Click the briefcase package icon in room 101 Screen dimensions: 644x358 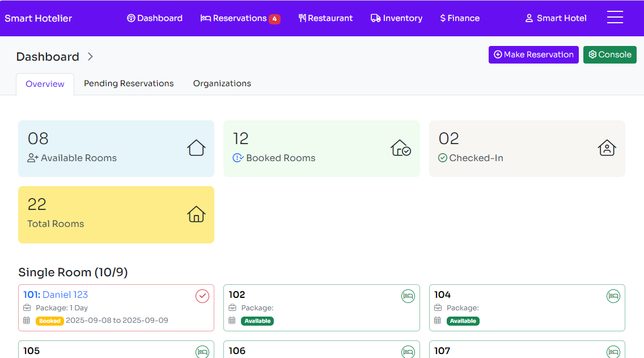point(27,308)
